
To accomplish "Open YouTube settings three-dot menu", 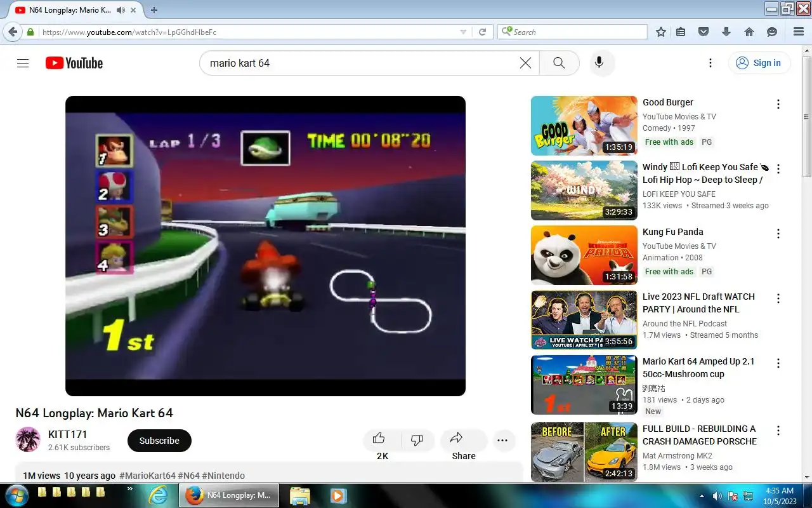I will [710, 63].
